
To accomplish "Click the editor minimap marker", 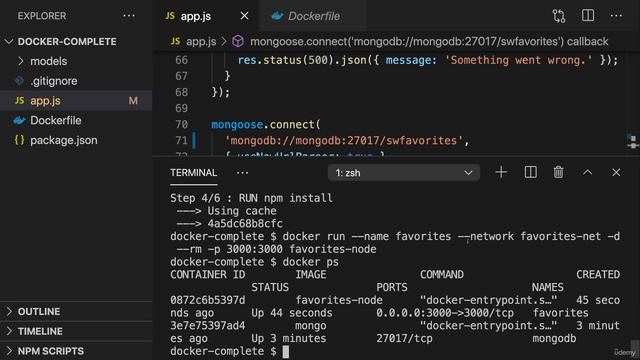I will (632, 142).
